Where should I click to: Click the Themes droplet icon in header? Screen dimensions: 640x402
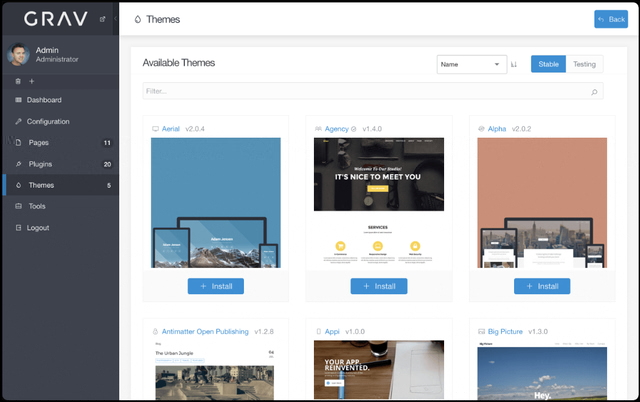pyautogui.click(x=138, y=19)
